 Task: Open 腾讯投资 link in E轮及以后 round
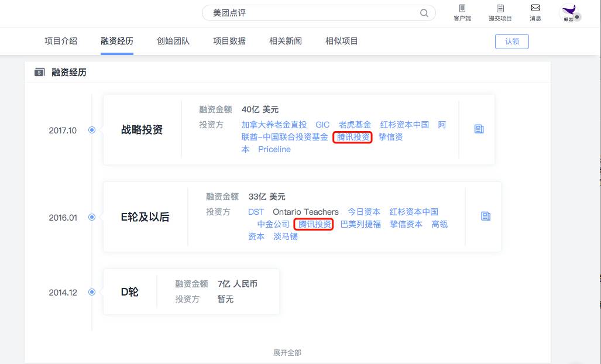click(x=314, y=224)
